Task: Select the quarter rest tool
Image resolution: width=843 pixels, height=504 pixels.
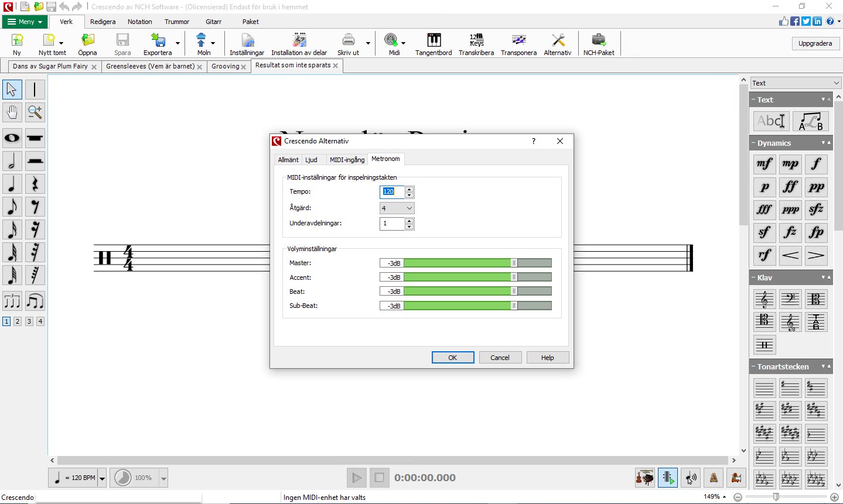Action: tap(35, 184)
